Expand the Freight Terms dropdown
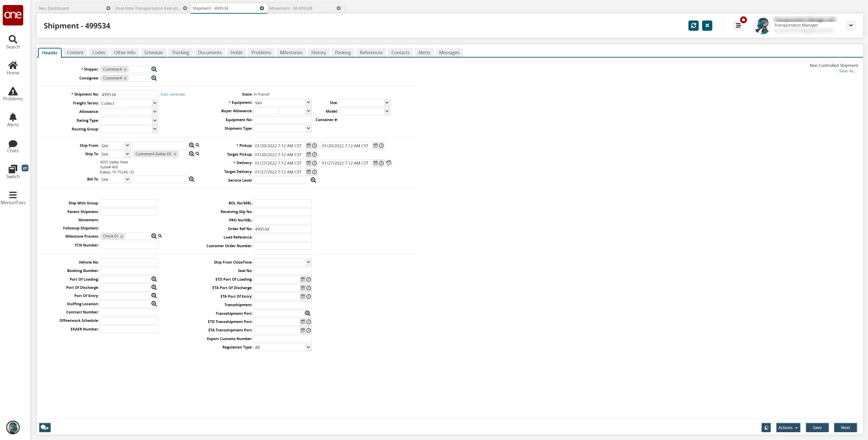Image resolution: width=868 pixels, height=440 pixels. point(155,103)
